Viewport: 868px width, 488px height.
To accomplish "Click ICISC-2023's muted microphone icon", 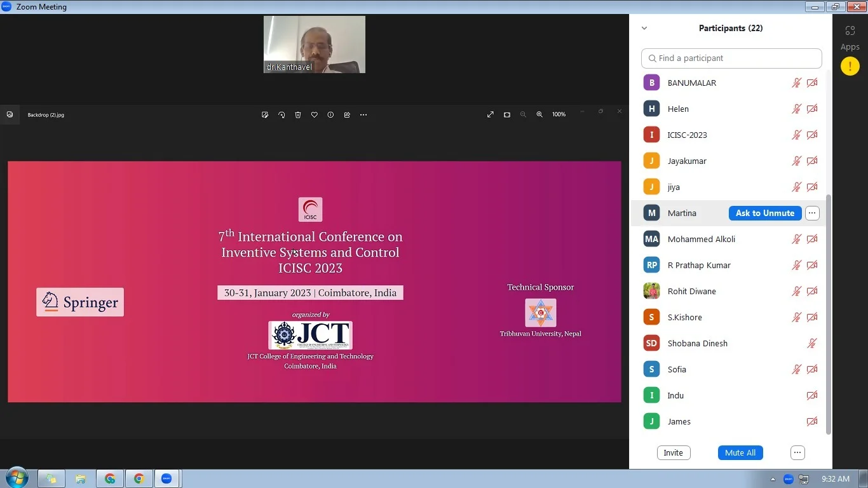I will 797,135.
